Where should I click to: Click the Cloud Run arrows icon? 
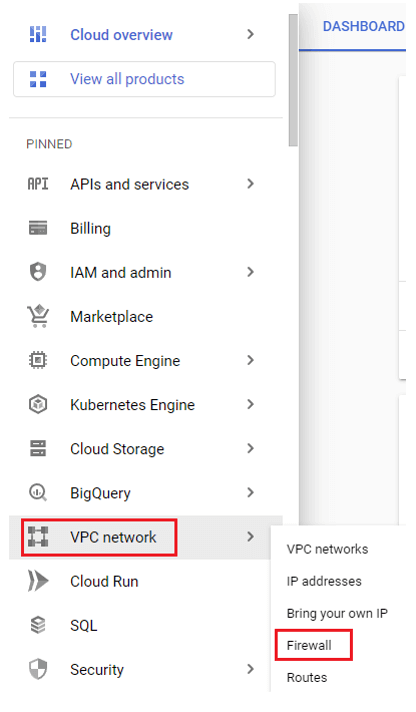coord(38,581)
